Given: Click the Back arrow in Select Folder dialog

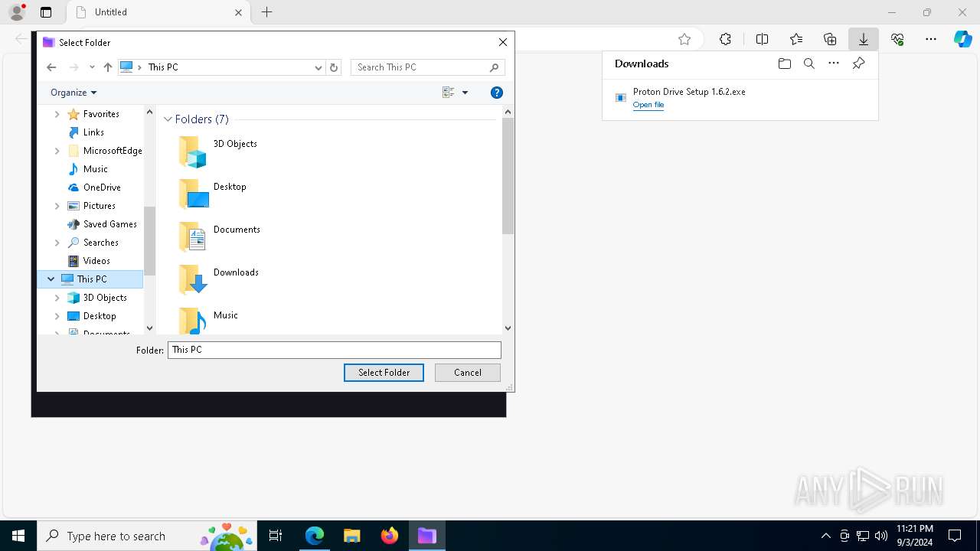Looking at the screenshot, I should coord(51,67).
